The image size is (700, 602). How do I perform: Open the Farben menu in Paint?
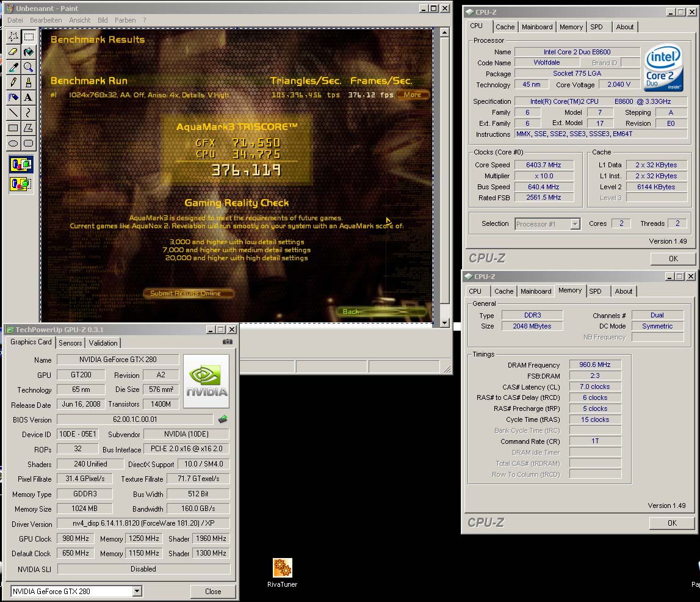coord(125,20)
